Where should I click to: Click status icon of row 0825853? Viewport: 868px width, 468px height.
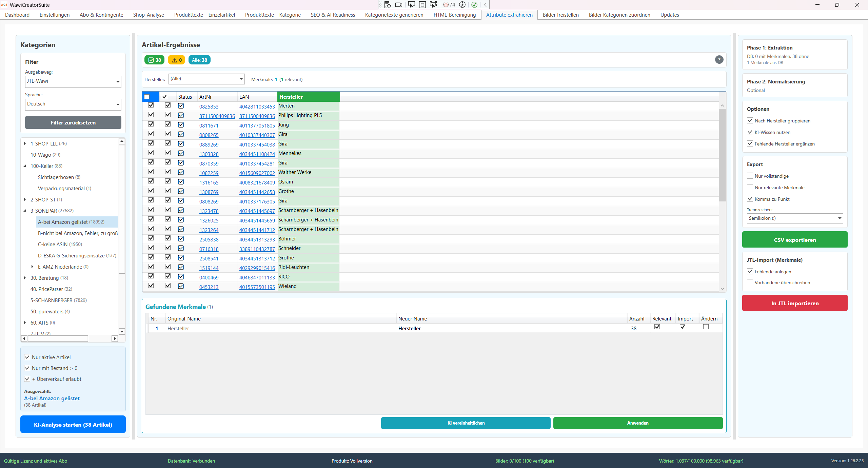point(181,106)
